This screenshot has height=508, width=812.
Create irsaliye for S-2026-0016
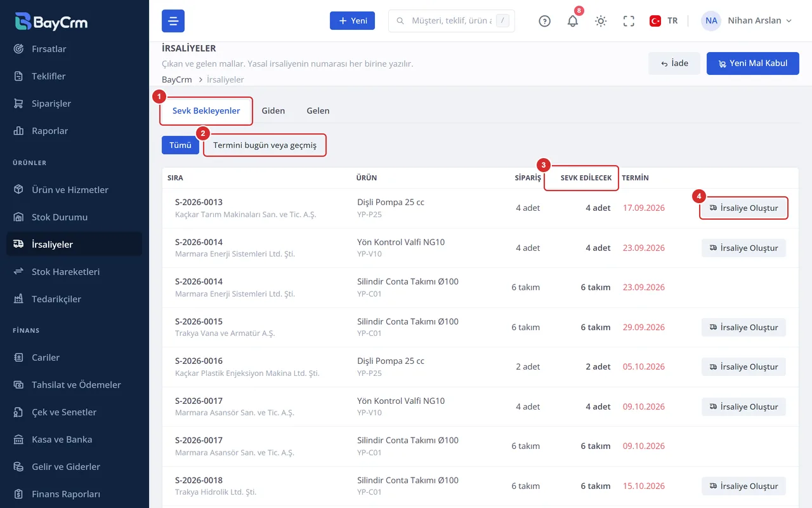743,367
